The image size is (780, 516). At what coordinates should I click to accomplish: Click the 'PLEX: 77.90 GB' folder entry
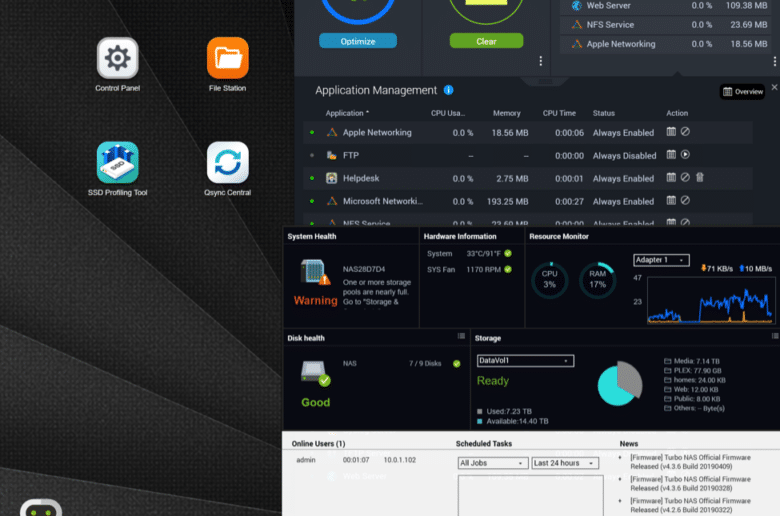(x=693, y=371)
